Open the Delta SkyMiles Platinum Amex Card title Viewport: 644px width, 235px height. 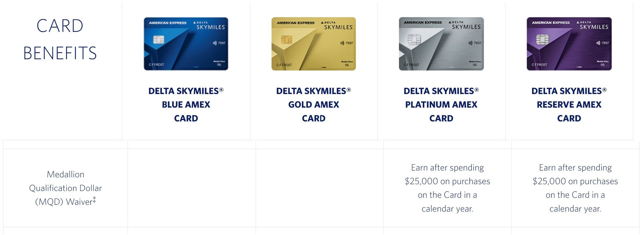[441, 105]
